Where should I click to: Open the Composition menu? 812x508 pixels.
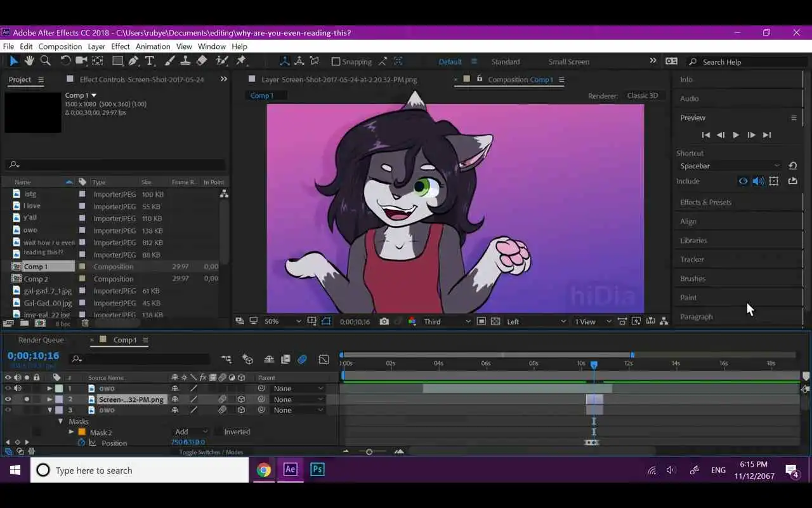(x=60, y=46)
